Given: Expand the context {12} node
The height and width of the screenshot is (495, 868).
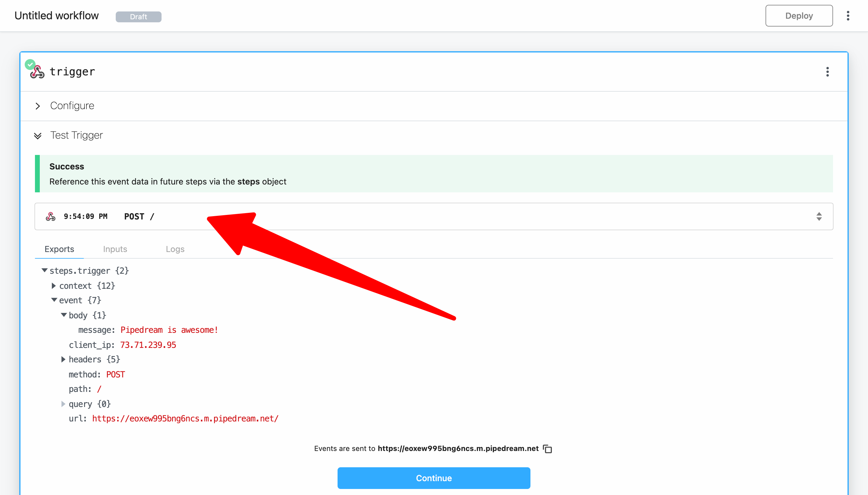Looking at the screenshot, I should [x=54, y=285].
